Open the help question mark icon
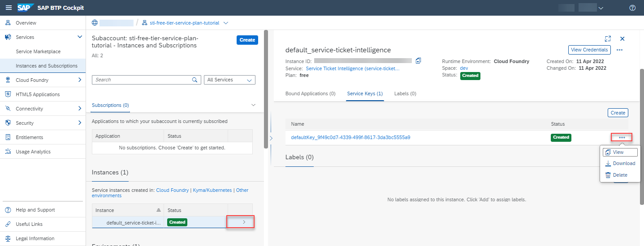The image size is (644, 246). click(x=632, y=8)
